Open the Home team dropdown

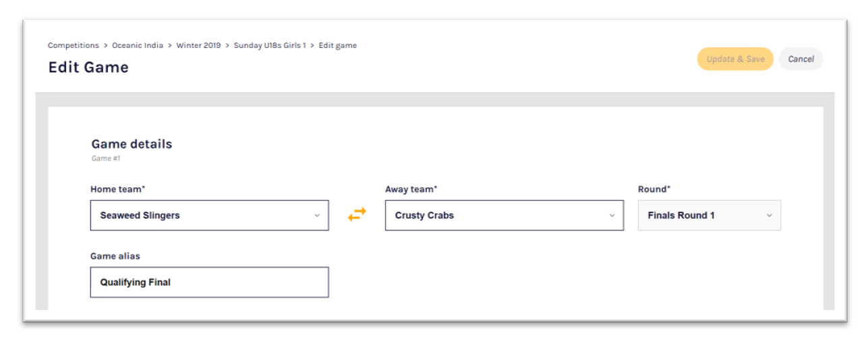(209, 216)
